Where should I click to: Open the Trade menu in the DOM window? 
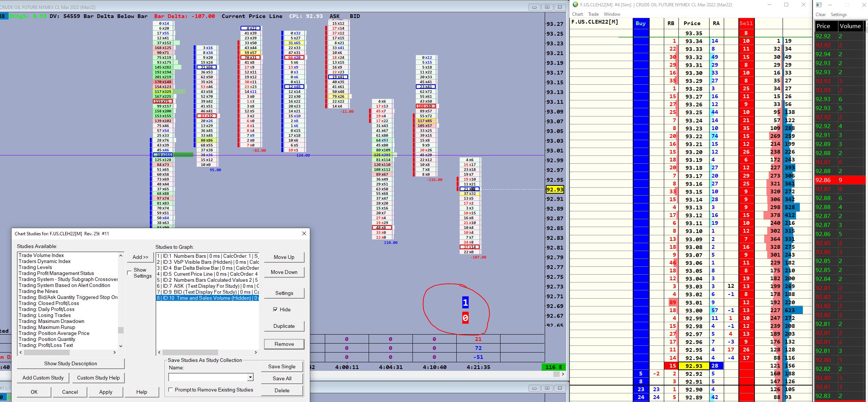pos(593,14)
